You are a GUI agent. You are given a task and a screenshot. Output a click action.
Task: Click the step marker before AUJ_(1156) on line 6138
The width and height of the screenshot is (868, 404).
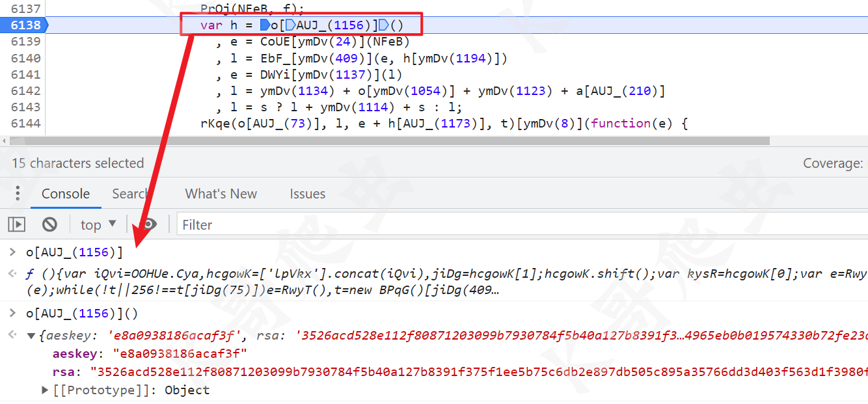290,25
